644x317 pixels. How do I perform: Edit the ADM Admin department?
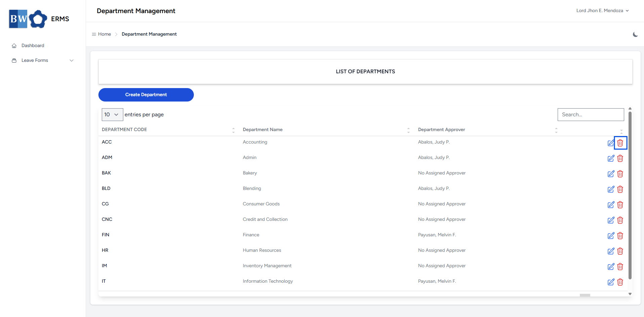tap(611, 158)
